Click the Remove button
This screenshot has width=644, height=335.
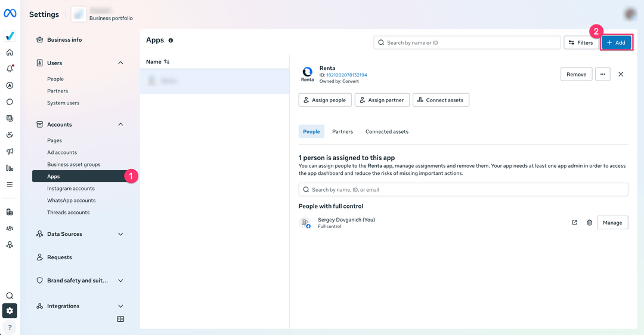(x=576, y=74)
